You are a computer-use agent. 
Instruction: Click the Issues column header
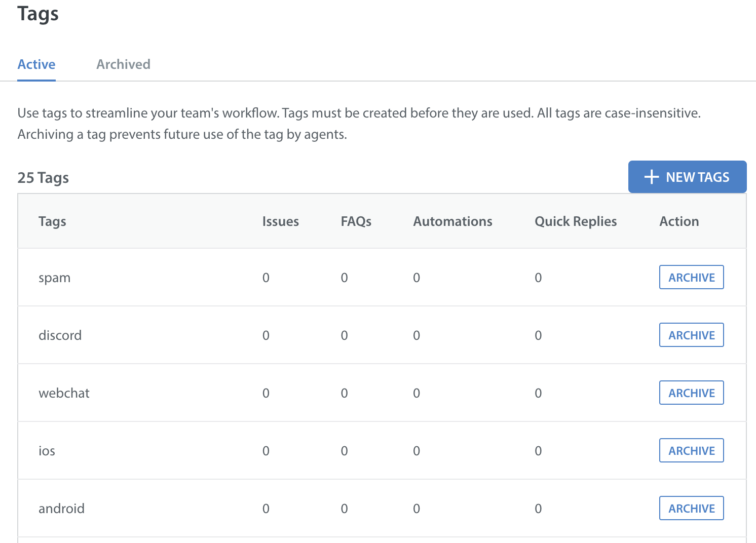(x=280, y=221)
